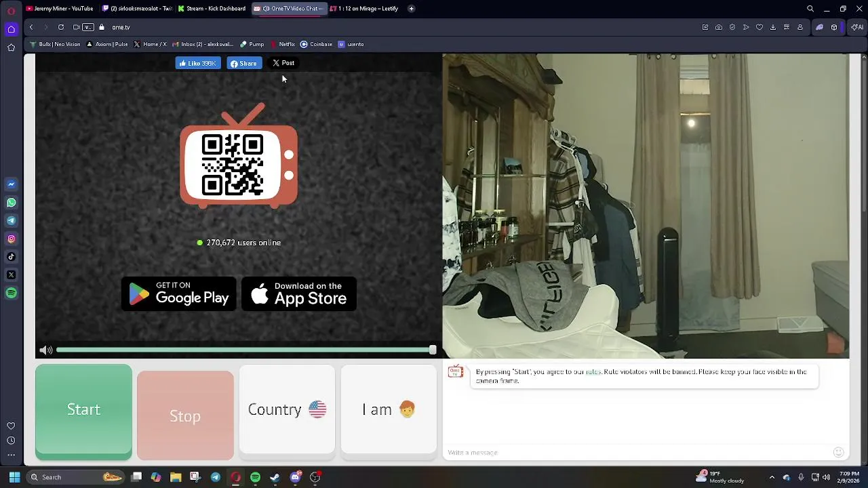Open the Pump bookmark
This screenshot has width=868, height=488.
pos(252,44)
